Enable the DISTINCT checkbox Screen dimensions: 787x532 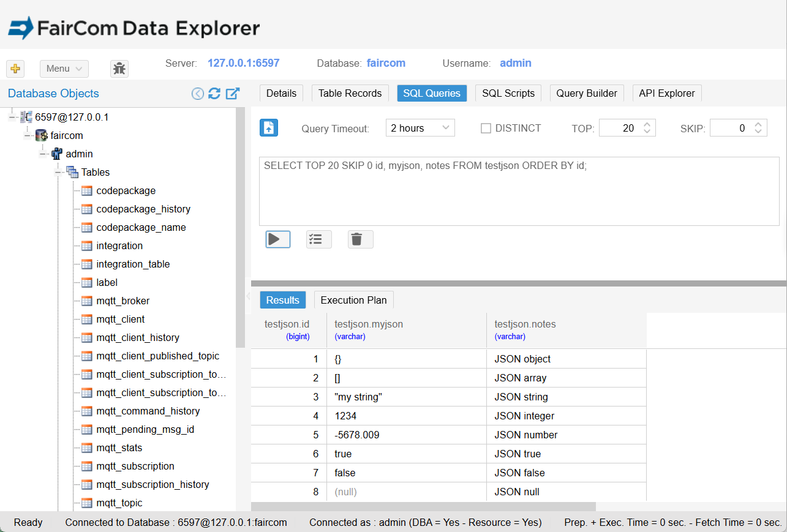(x=486, y=129)
